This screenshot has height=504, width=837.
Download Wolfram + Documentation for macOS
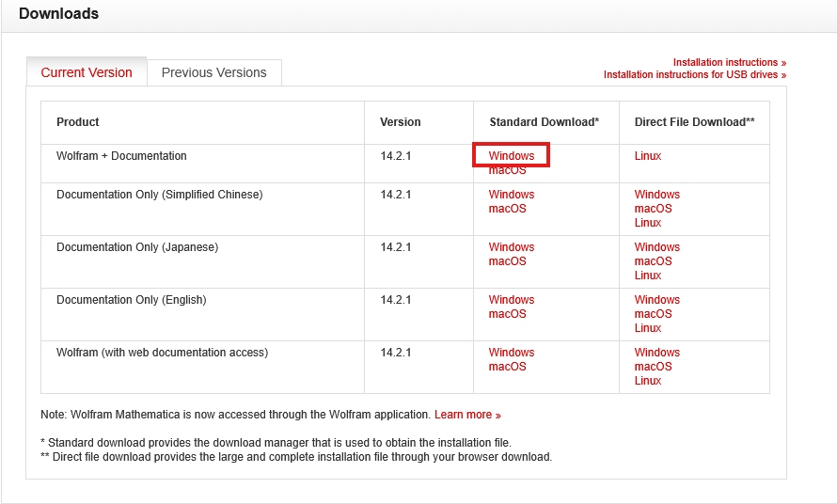[507, 170]
